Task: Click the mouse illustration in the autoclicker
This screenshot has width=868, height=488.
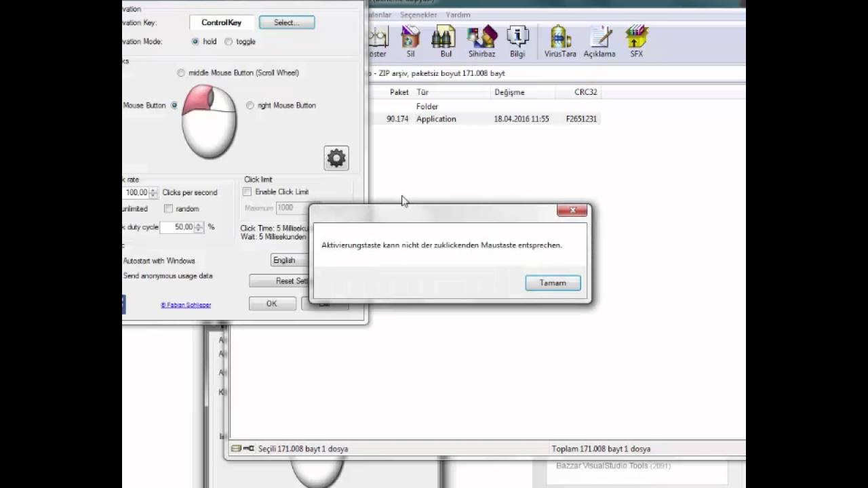Action: [210, 121]
